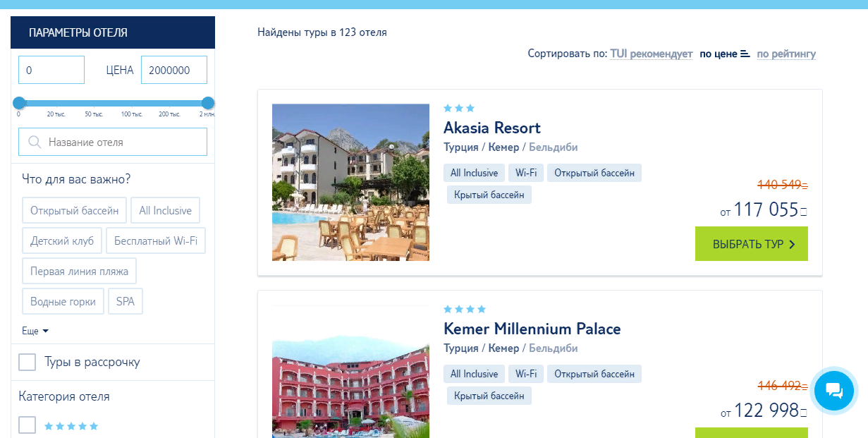Click the right price slider handle

tap(208, 103)
